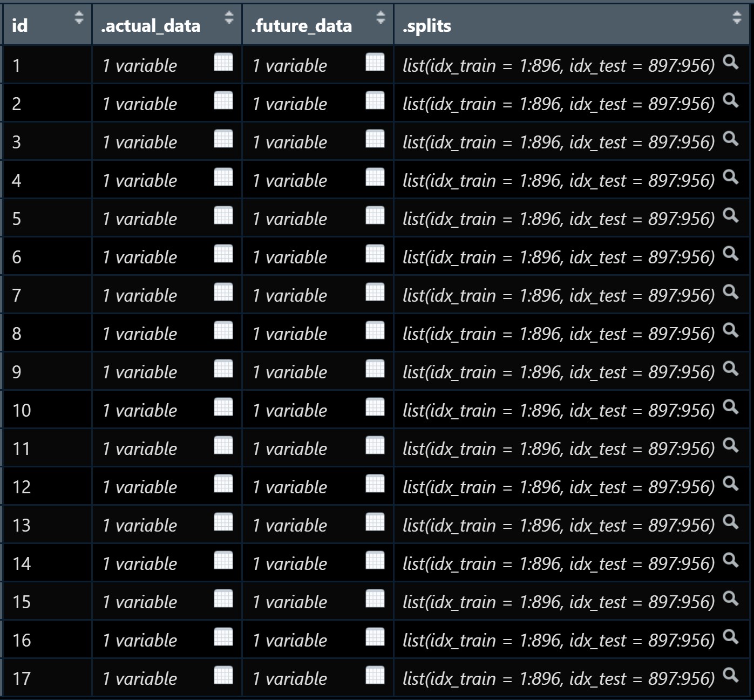Click "1 variable" in .future_data row 6

pyautogui.click(x=290, y=257)
